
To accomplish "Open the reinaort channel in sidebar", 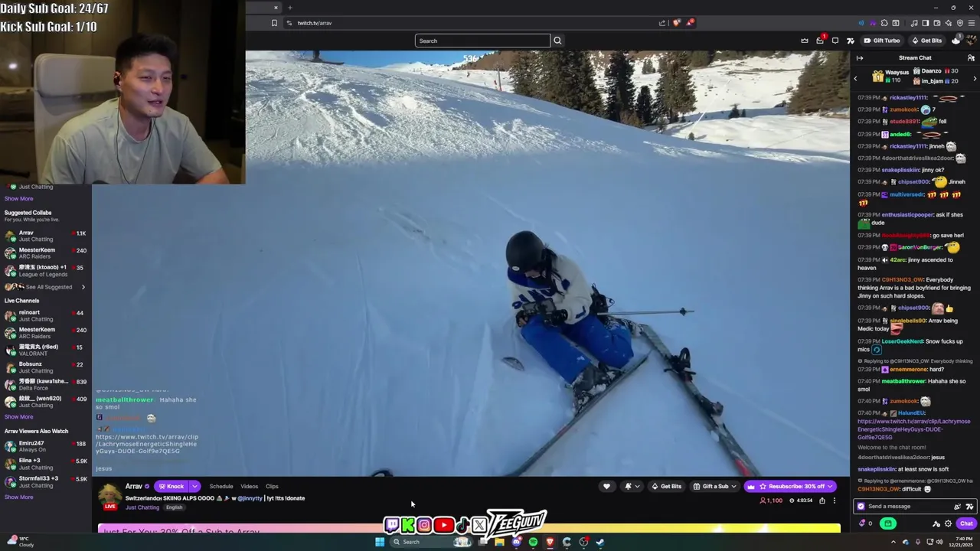I will 45,315.
